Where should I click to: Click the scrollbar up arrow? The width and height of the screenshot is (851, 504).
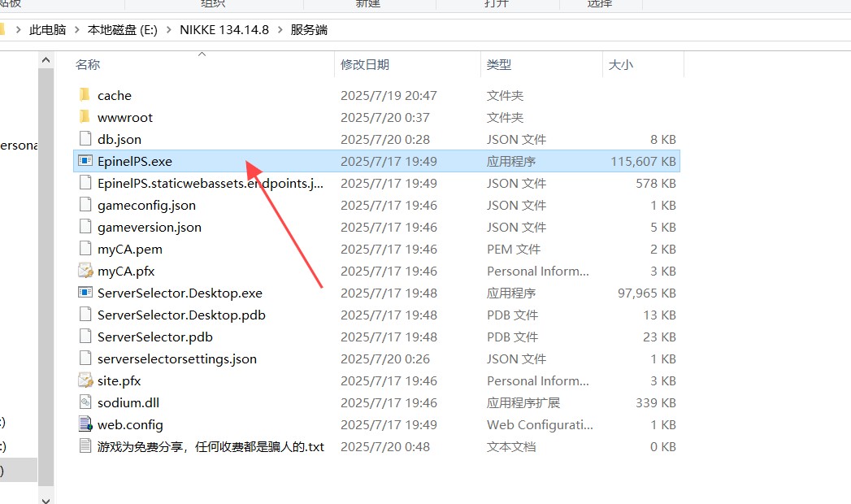46,58
